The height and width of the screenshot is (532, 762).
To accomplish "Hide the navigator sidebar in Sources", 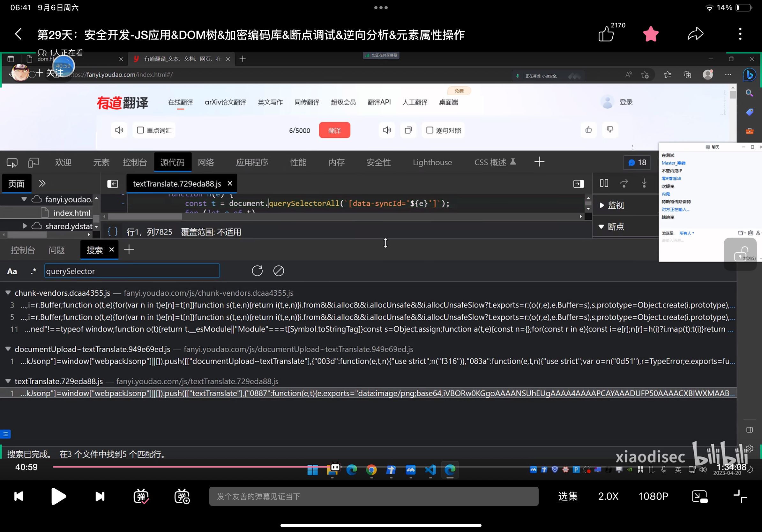I will [113, 184].
